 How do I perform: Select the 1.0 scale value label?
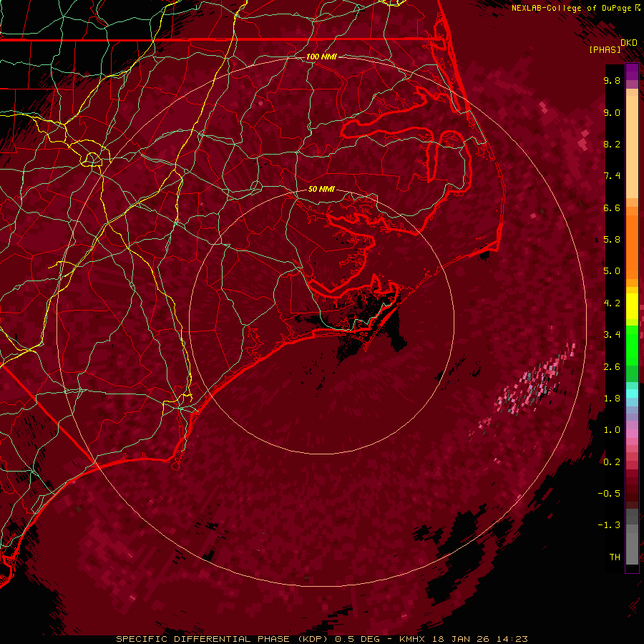click(612, 430)
